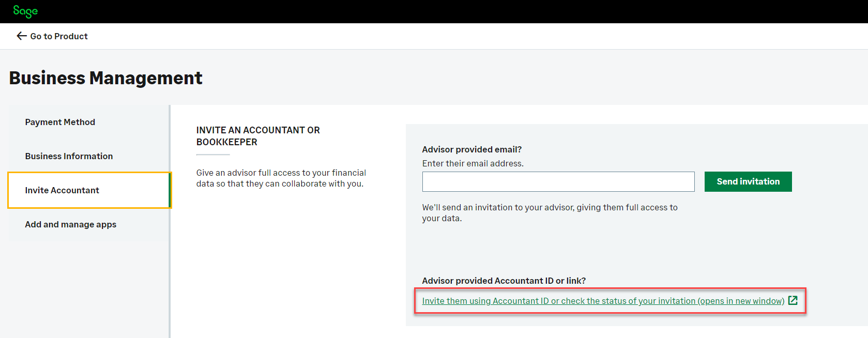The image size is (868, 338).
Task: Open Add and manage apps
Action: (70, 224)
